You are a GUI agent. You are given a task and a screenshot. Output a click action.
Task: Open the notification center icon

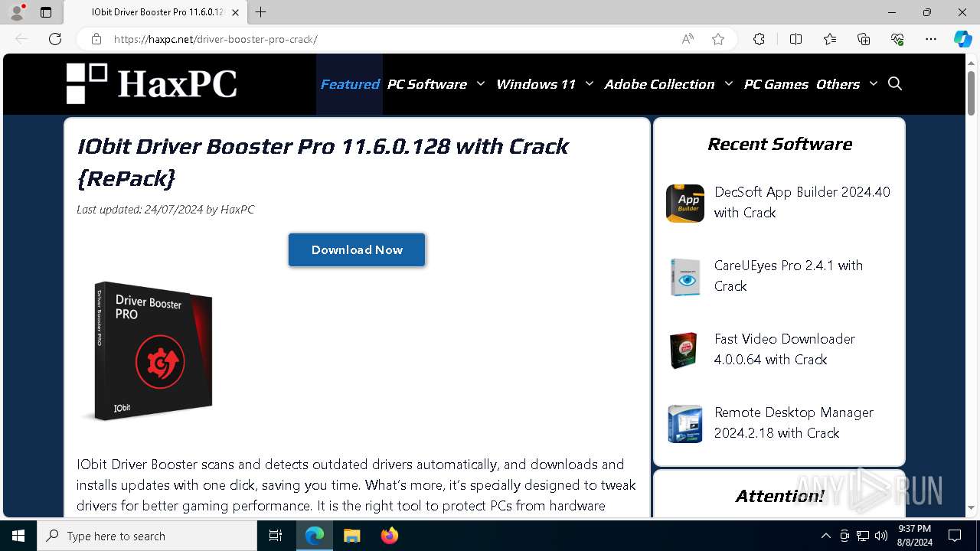(x=955, y=536)
